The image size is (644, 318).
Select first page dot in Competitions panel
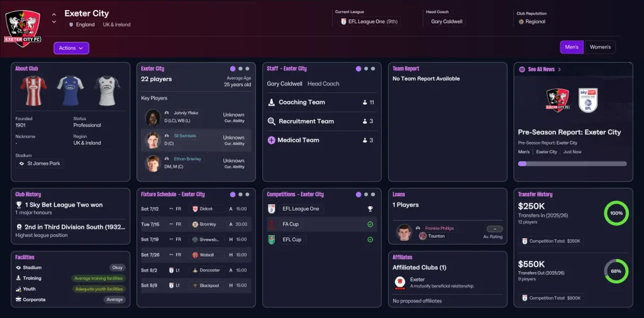(358, 194)
